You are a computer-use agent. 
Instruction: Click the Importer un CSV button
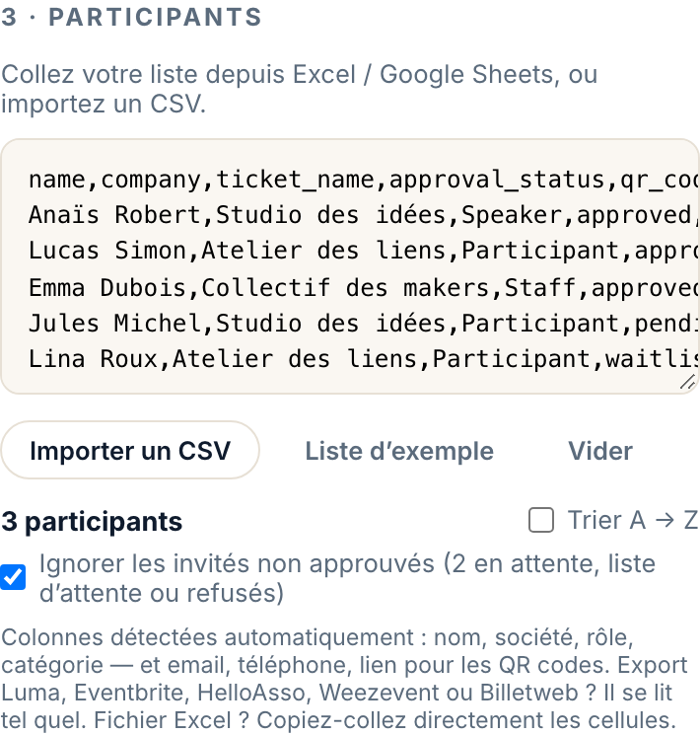130,450
